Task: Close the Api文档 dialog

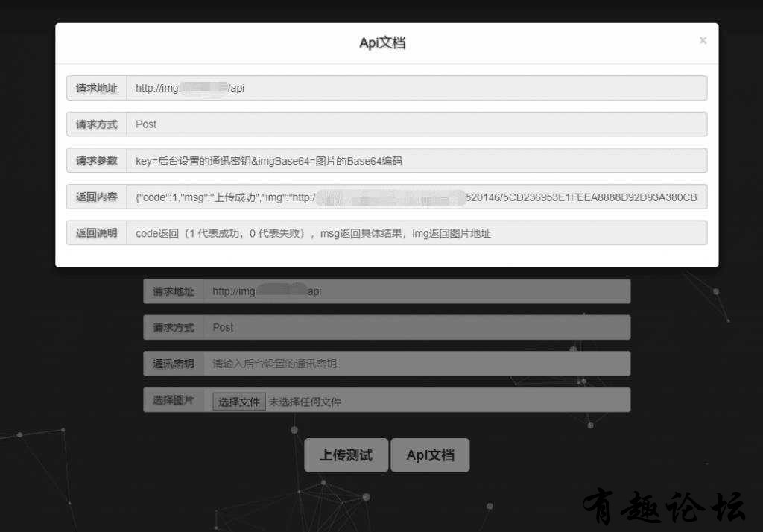Action: (703, 40)
